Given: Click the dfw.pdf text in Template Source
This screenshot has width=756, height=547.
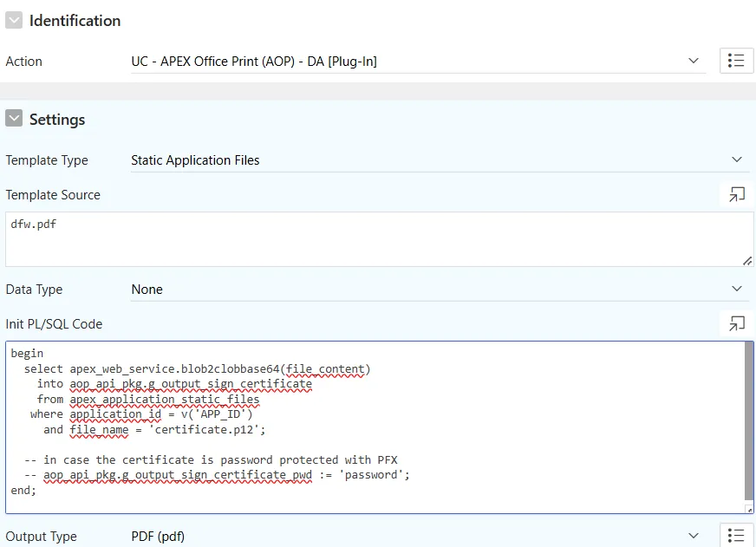Looking at the screenshot, I should coord(33,225).
